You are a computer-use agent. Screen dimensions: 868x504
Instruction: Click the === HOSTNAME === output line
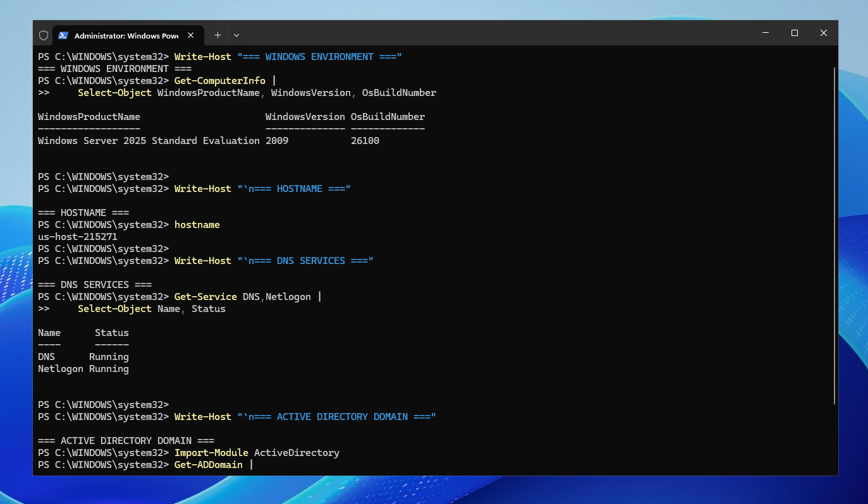tap(83, 213)
